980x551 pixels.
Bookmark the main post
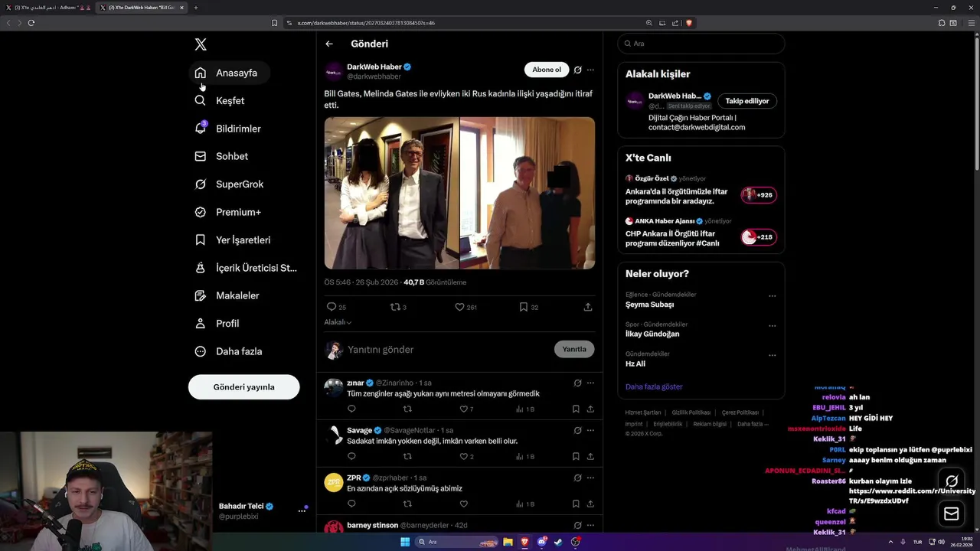pos(528,307)
